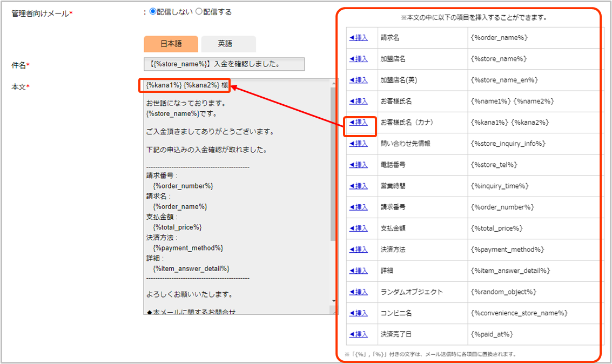Click the 挿入 link for 支払金額
This screenshot has width=612, height=364.
(x=359, y=228)
